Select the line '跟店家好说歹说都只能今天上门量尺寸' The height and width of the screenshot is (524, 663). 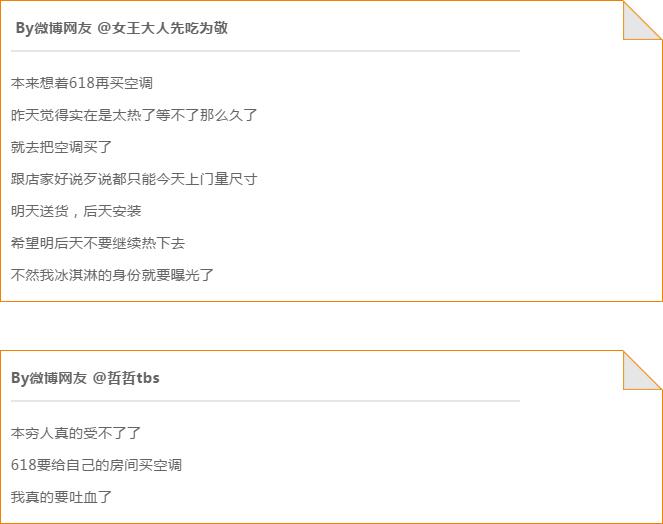pyautogui.click(x=134, y=179)
